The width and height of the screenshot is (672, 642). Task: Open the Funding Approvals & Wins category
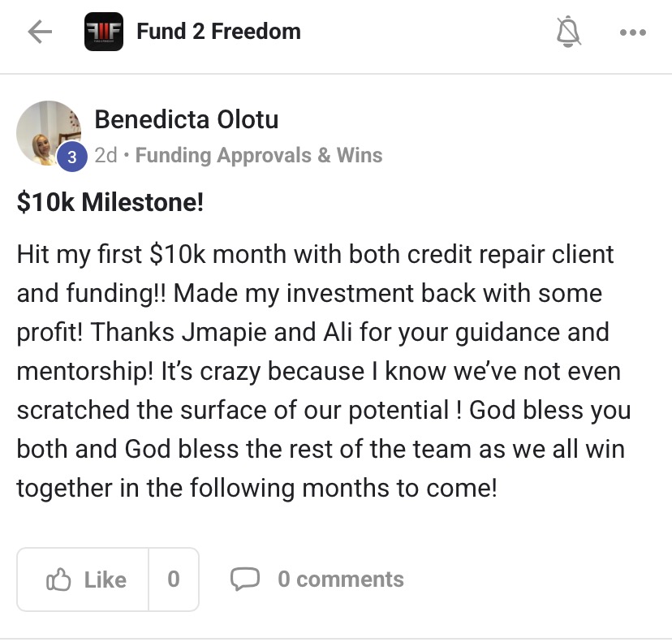point(259,155)
